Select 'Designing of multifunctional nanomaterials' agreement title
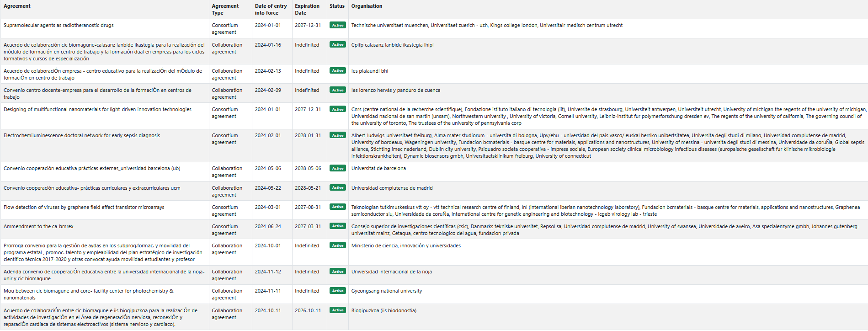The width and height of the screenshot is (868, 331). (97, 109)
